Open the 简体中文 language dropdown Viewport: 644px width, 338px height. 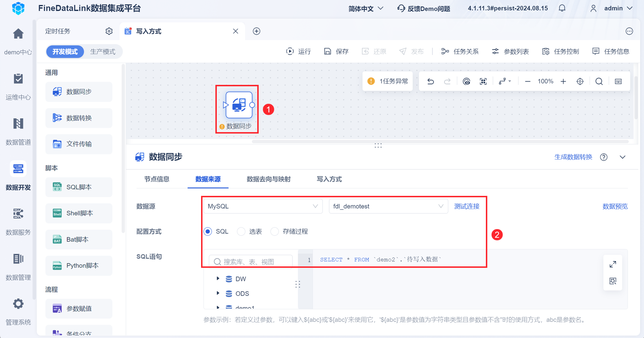click(x=366, y=8)
